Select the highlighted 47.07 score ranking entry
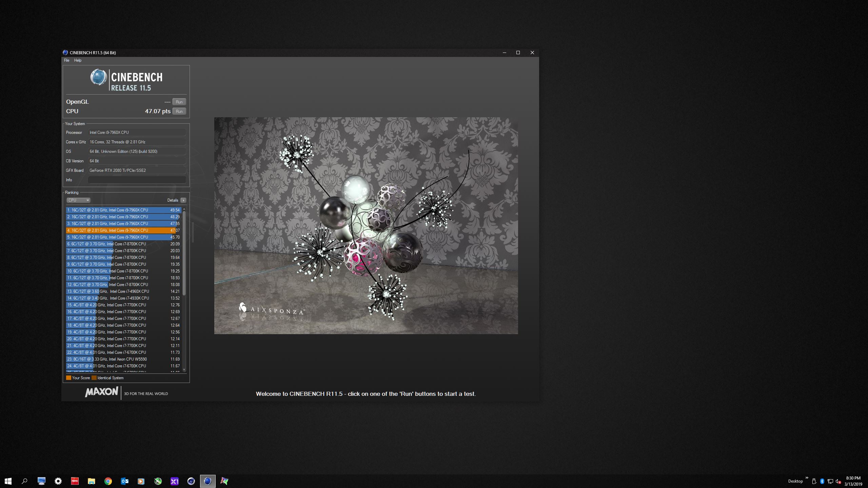 point(123,230)
